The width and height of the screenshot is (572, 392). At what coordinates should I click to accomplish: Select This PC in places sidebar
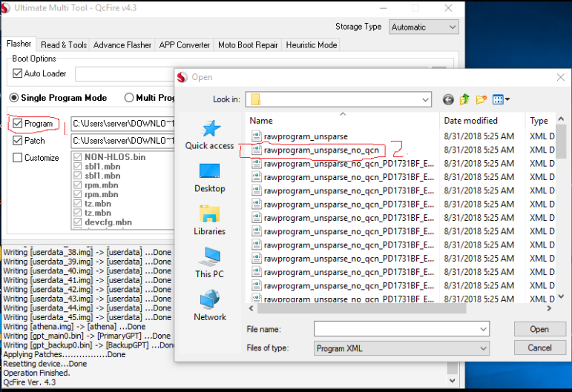(x=210, y=263)
